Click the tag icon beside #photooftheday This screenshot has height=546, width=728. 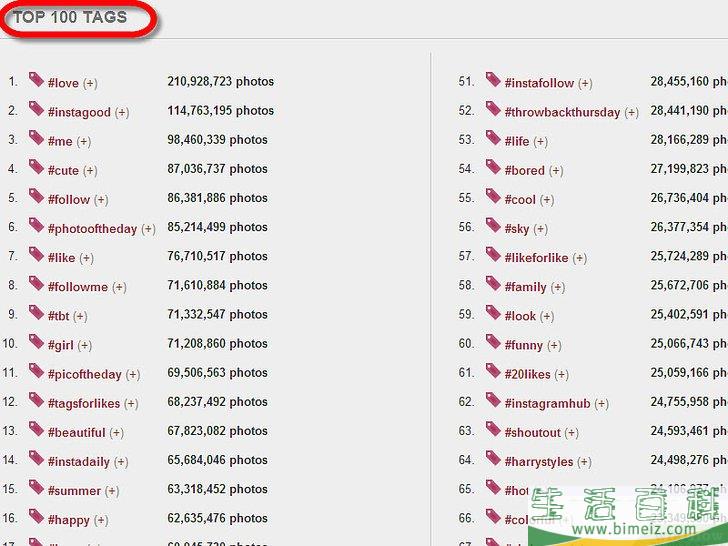coord(36,225)
